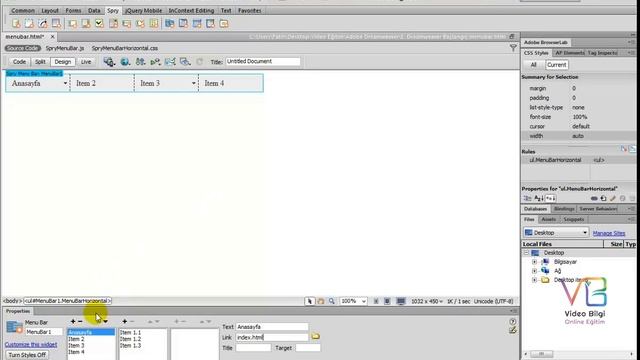This screenshot has width=640, height=360.
Task: Insert a Spry Validation Text Field
Action: [x=73, y=24]
